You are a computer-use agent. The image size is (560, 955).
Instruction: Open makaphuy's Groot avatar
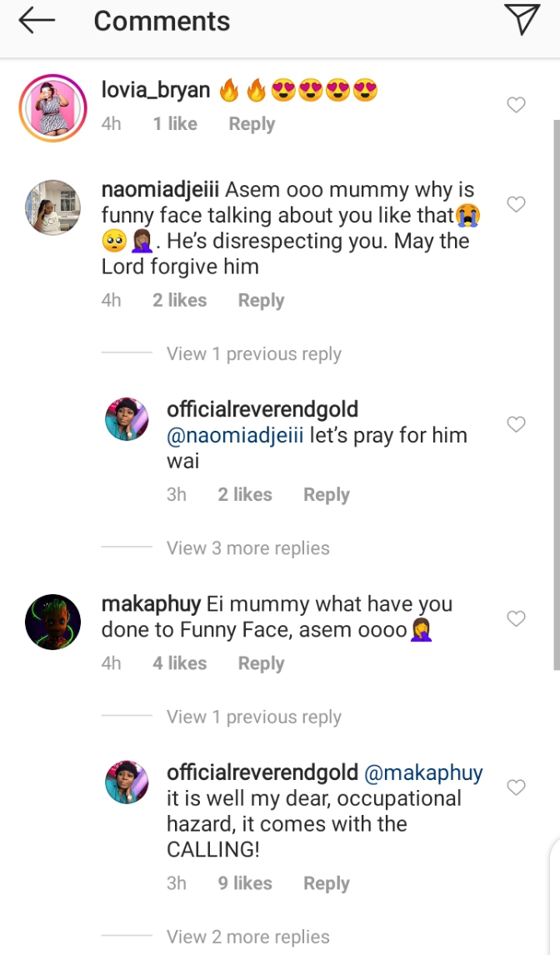tap(53, 622)
